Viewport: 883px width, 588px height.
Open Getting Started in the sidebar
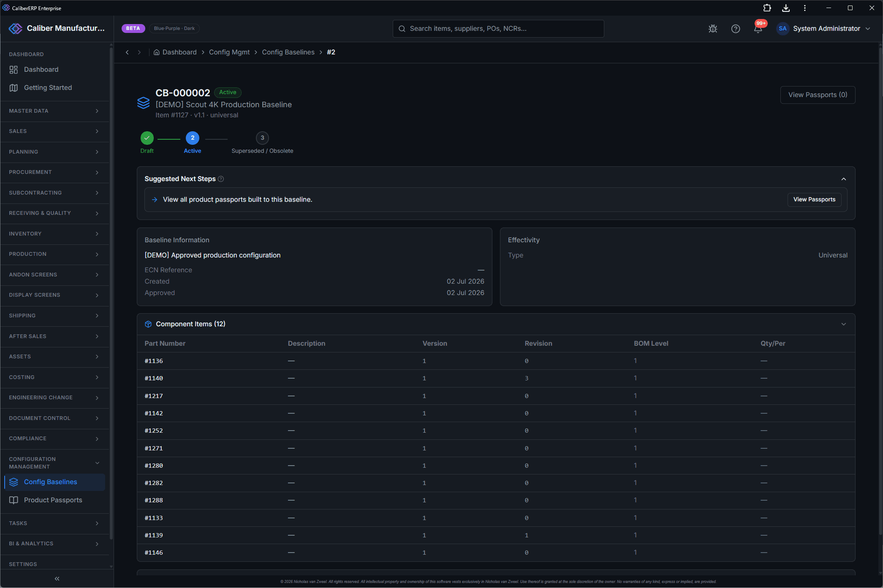point(54,88)
